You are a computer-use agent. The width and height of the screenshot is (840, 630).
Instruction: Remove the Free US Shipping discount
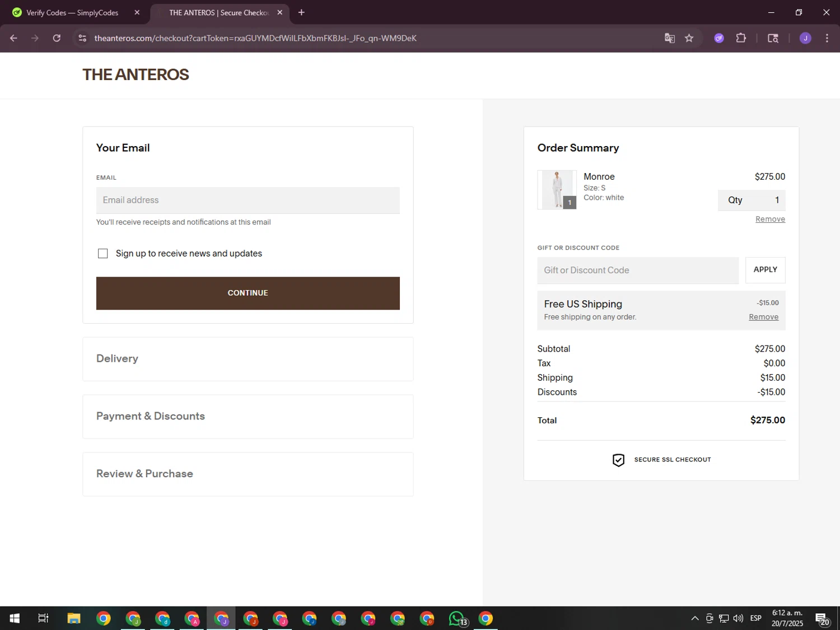point(763,317)
